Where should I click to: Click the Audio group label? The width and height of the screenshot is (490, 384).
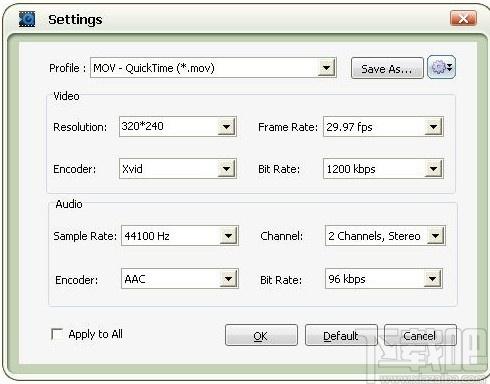(69, 204)
